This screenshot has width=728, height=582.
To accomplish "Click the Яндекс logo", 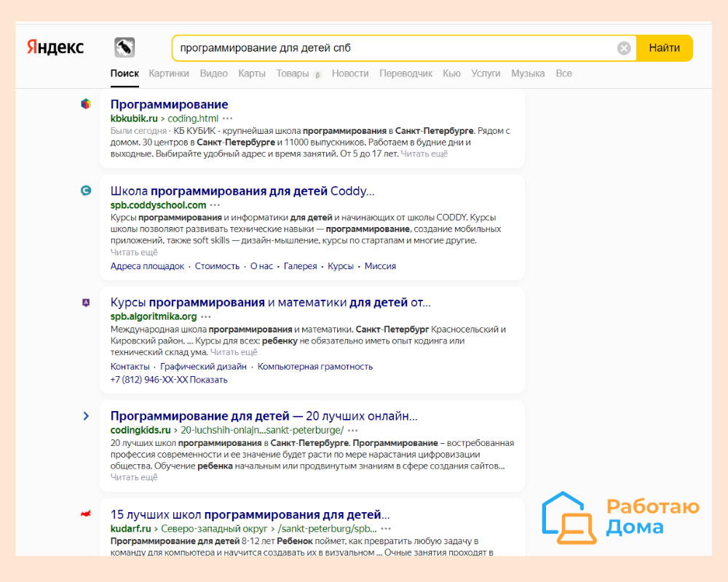I will tap(55, 47).
